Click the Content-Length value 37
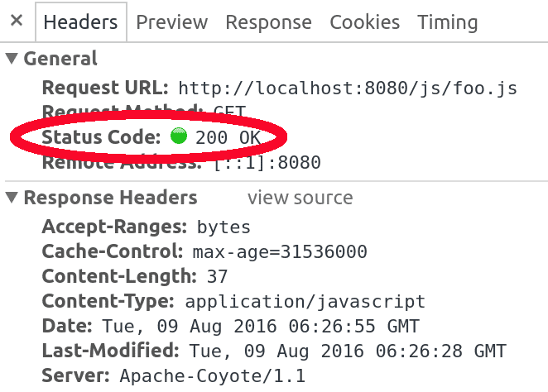The width and height of the screenshot is (548, 392). click(218, 276)
